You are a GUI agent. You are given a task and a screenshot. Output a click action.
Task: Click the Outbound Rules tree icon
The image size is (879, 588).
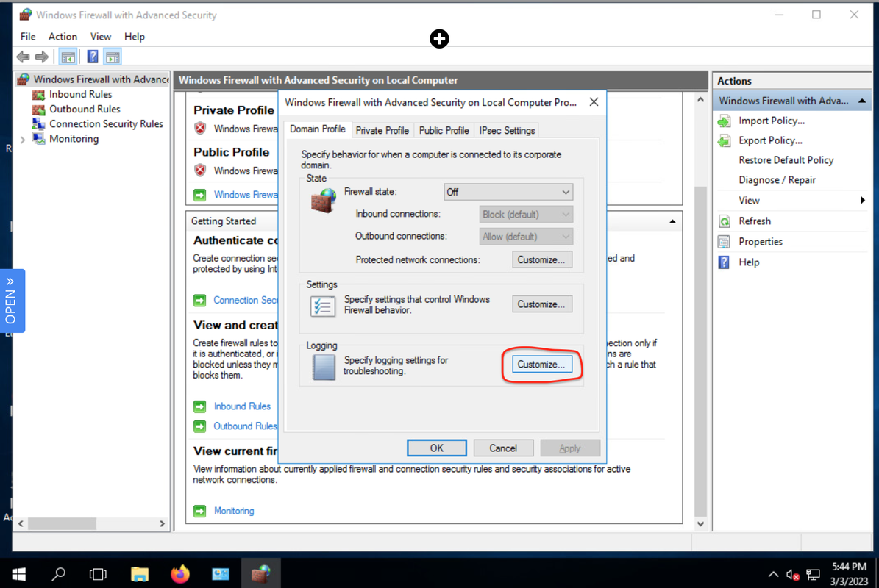click(39, 110)
